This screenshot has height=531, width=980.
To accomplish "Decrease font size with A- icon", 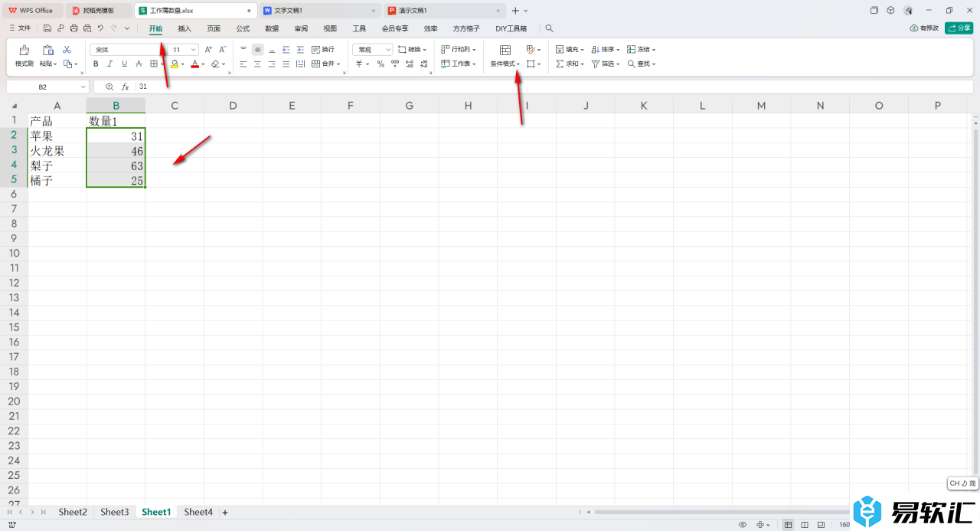I will point(223,49).
